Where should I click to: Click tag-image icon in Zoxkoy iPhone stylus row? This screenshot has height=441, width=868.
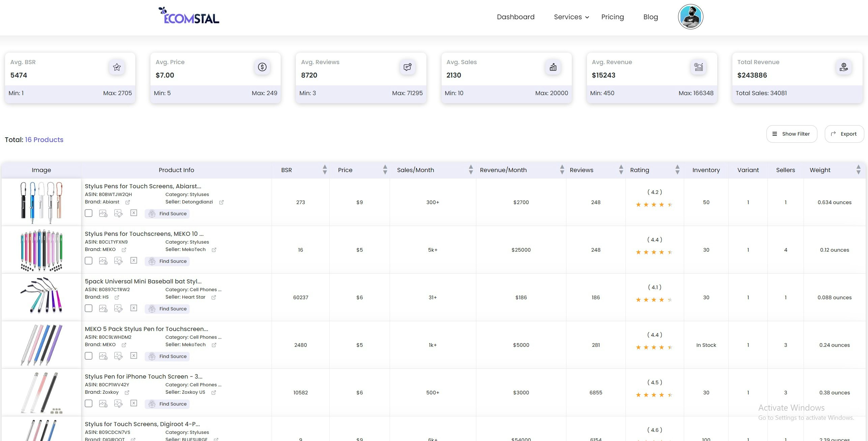coord(118,404)
